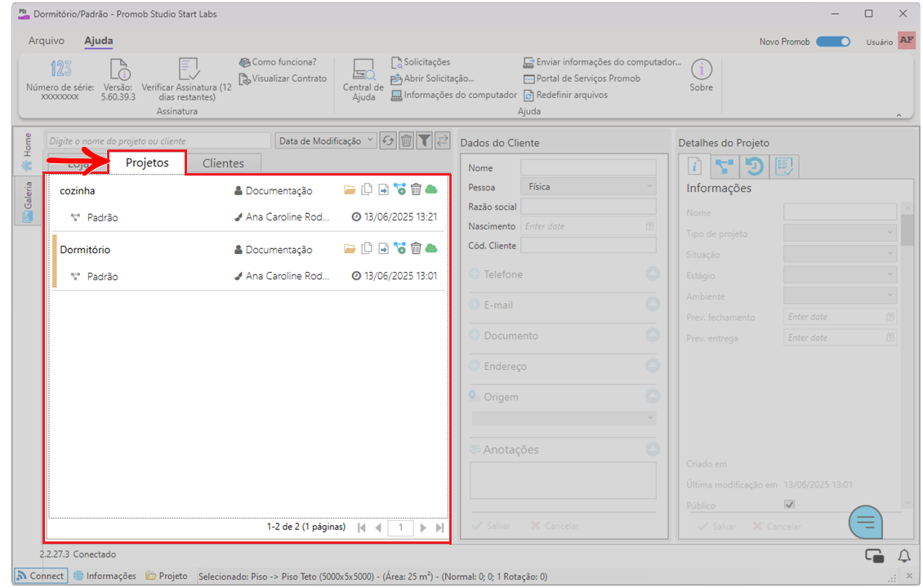Switch to the Projetos tab
This screenshot has height=588, width=923.
coord(147,163)
